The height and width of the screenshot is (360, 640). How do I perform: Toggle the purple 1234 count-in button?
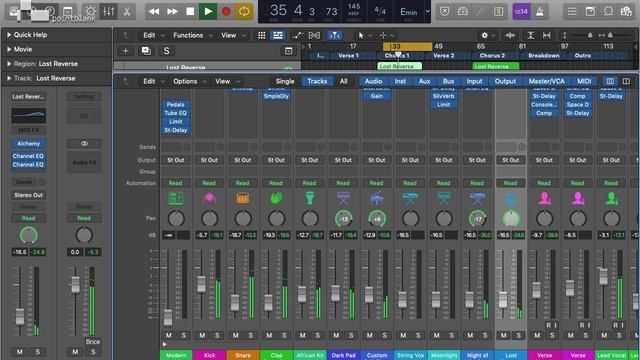coord(521,11)
